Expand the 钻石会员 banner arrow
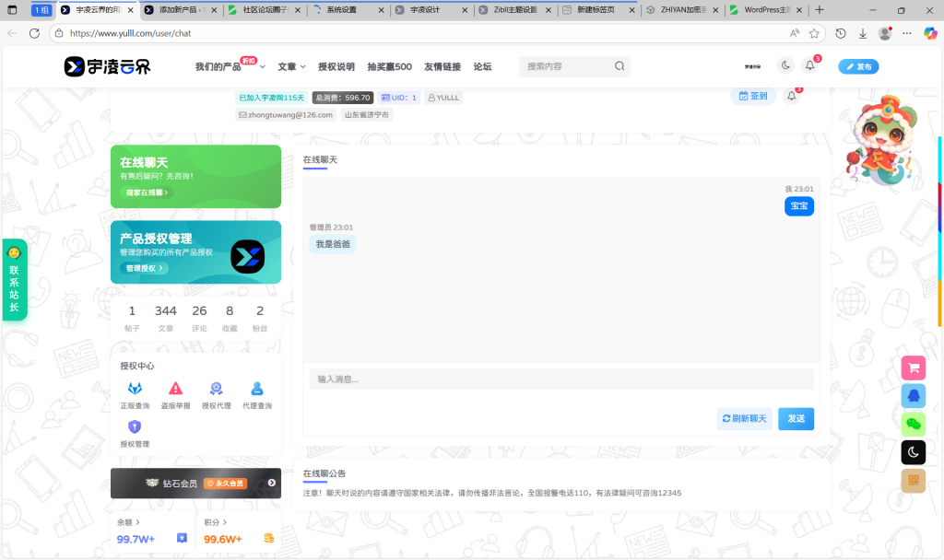The height and width of the screenshot is (560, 944). [x=271, y=482]
